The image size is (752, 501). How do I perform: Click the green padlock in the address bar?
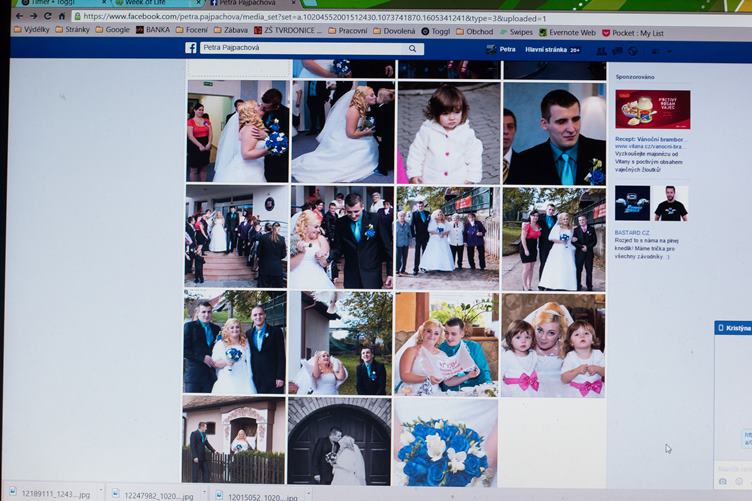pos(77,16)
